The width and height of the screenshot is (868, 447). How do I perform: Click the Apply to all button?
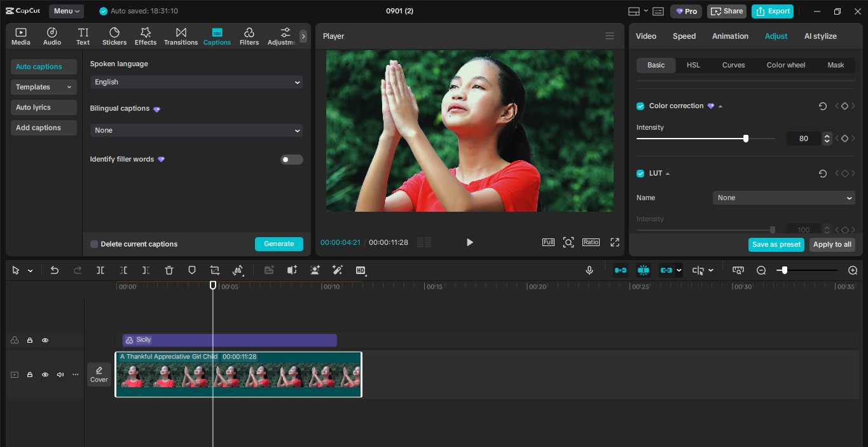pos(832,244)
